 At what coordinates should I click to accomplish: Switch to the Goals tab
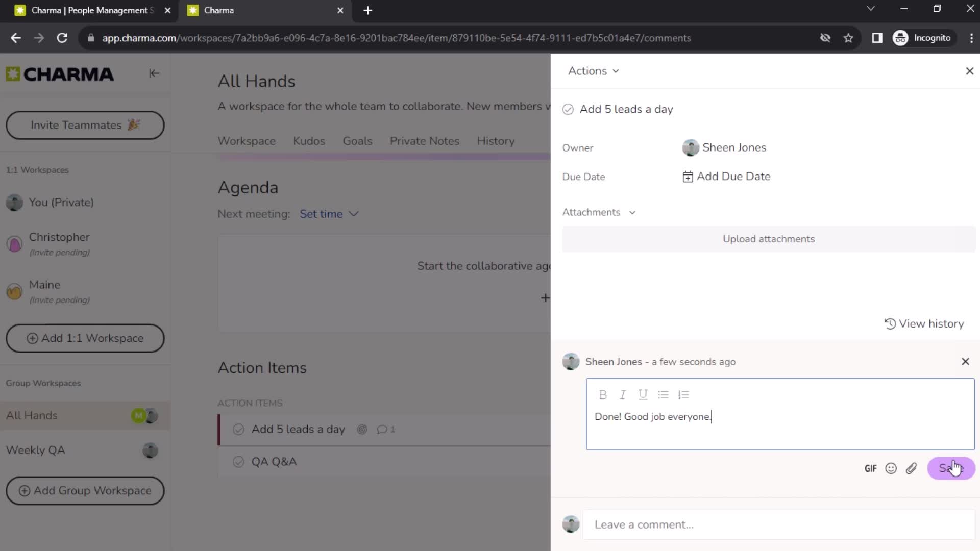pos(357,141)
